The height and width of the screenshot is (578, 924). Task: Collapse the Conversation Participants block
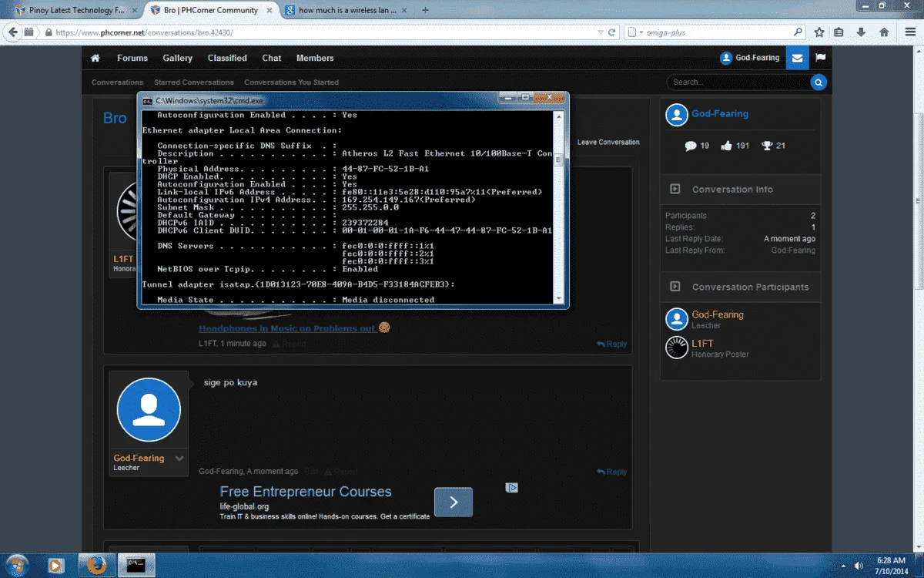[x=675, y=287]
